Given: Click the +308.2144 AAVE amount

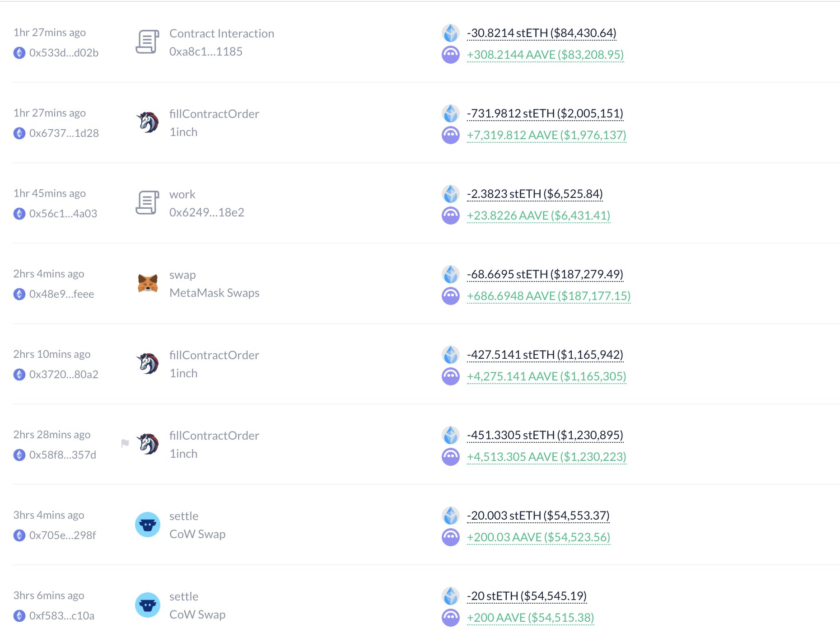Looking at the screenshot, I should pyautogui.click(x=545, y=55).
